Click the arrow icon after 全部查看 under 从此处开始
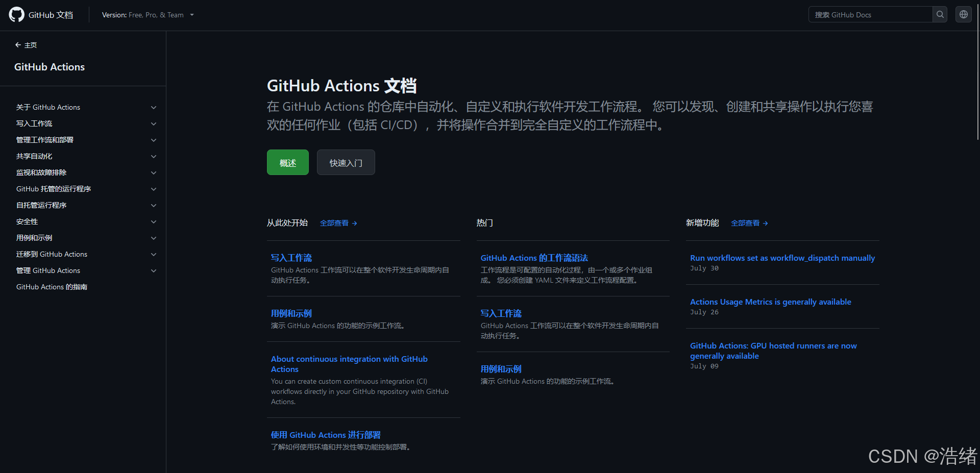Image resolution: width=980 pixels, height=473 pixels. pos(354,223)
